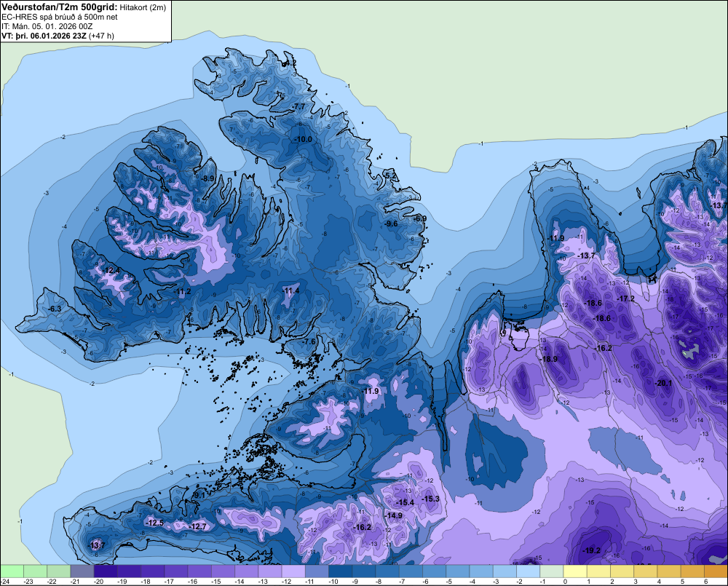Select the pale lilac swatch labeled -12
This screenshot has width=728, height=586.
[x=293, y=571]
